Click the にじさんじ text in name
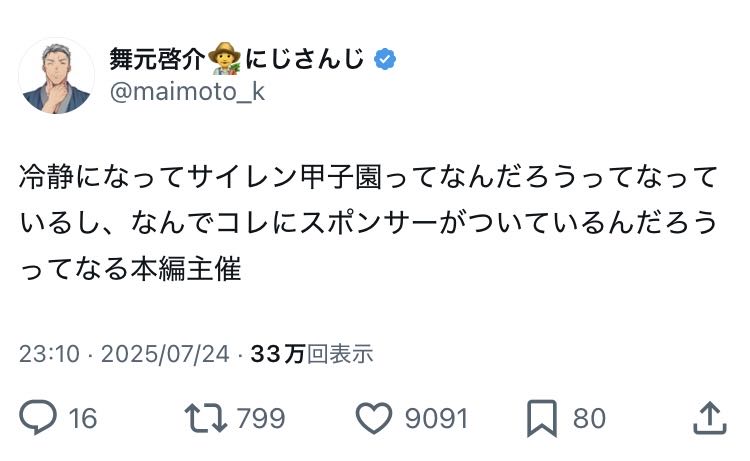The width and height of the screenshot is (750, 461). [x=305, y=59]
